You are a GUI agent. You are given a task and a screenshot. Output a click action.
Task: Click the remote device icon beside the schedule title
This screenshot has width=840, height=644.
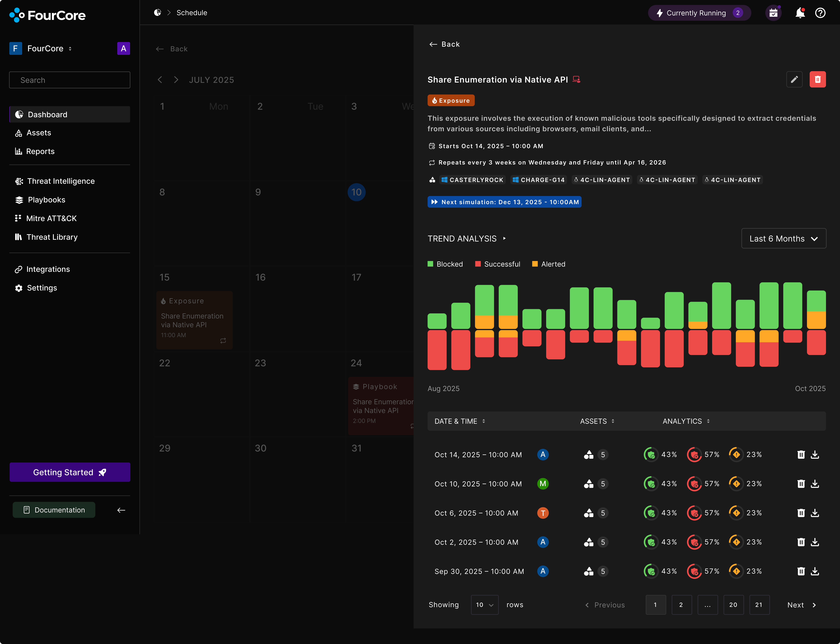point(576,79)
